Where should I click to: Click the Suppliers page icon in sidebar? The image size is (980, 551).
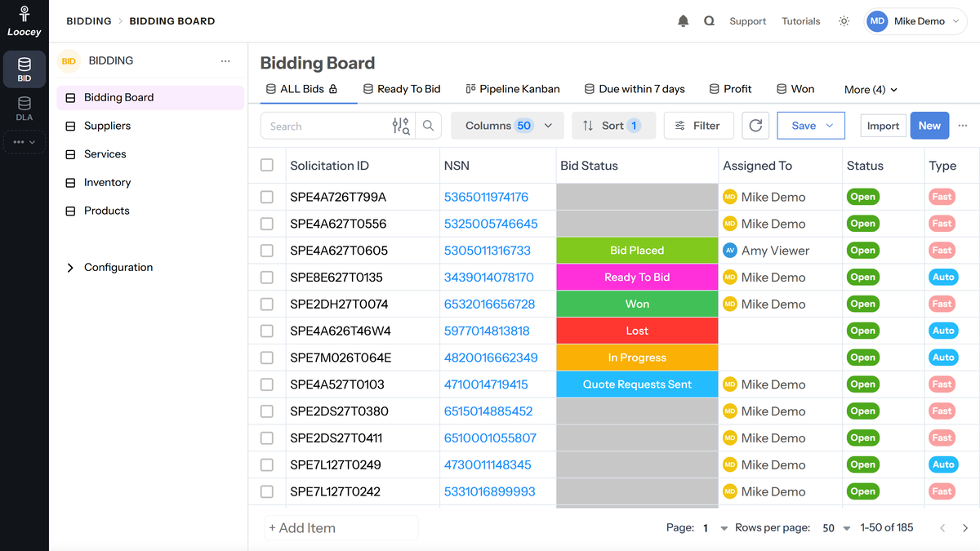pos(70,126)
